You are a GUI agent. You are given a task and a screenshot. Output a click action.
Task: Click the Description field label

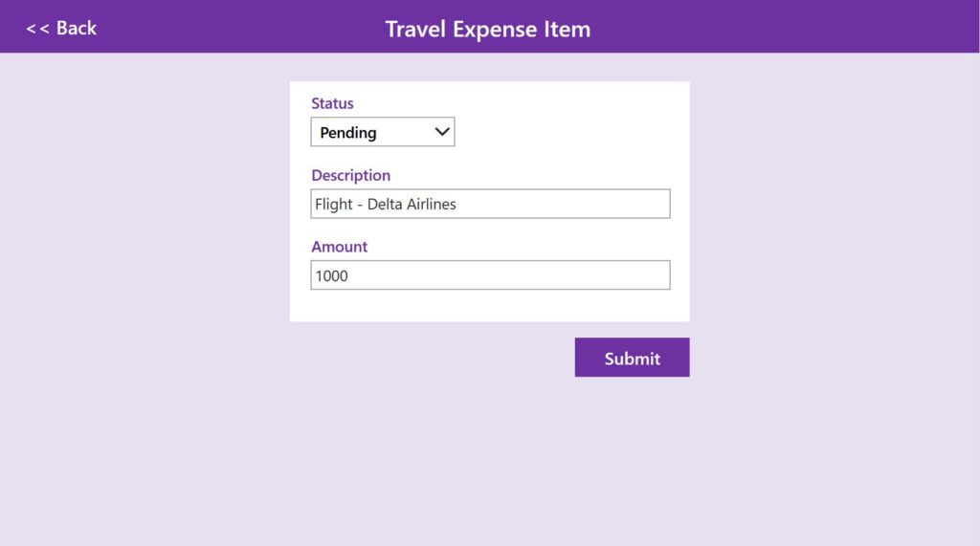tap(350, 176)
